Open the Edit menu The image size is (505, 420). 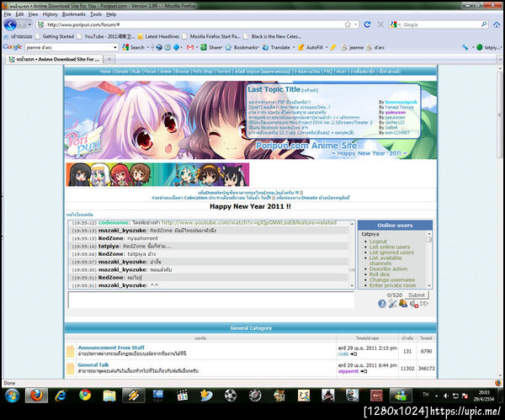tap(19, 14)
